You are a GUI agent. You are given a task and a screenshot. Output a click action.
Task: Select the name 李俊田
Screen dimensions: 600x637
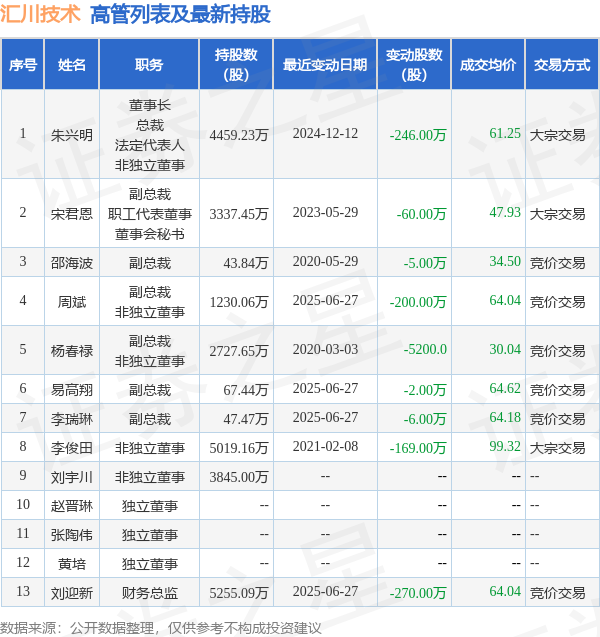71,448
